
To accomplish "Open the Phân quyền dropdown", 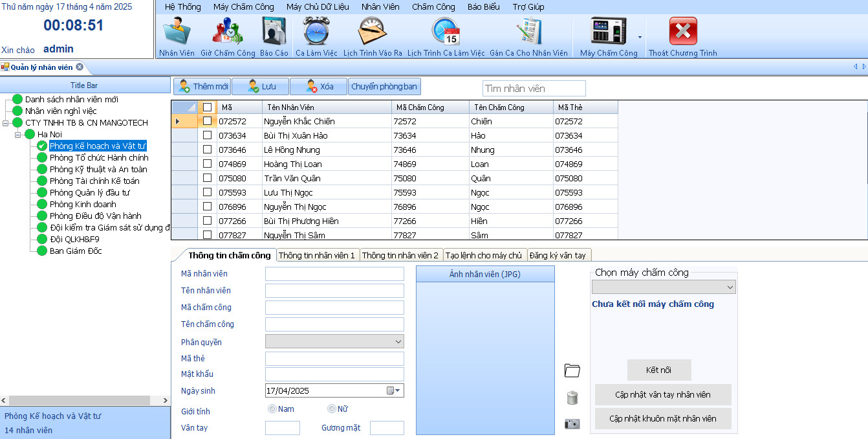I will pos(334,341).
